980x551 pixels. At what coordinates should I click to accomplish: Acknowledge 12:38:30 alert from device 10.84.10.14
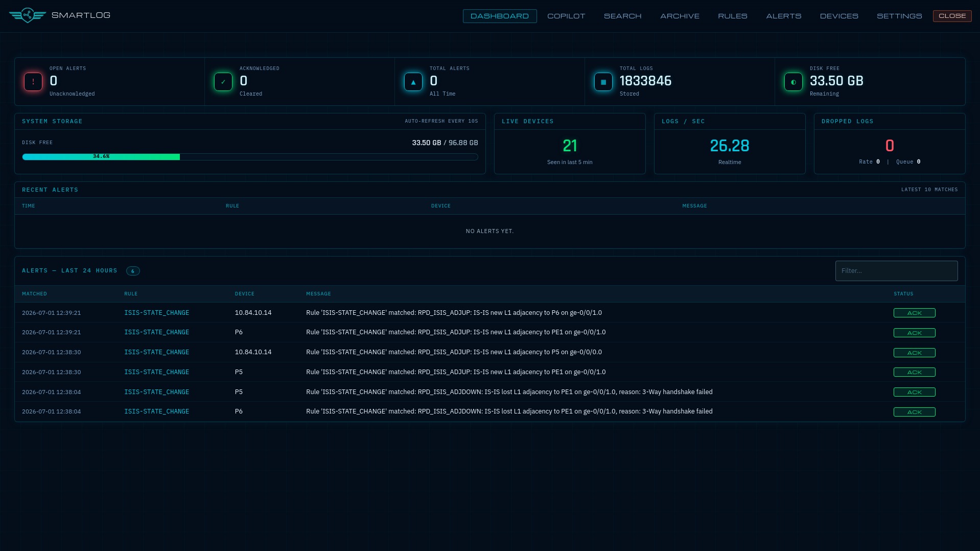click(x=914, y=353)
